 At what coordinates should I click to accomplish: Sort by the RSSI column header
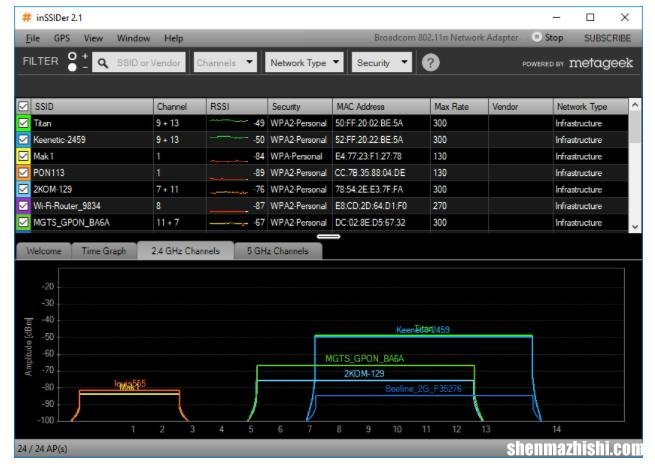tap(236, 106)
